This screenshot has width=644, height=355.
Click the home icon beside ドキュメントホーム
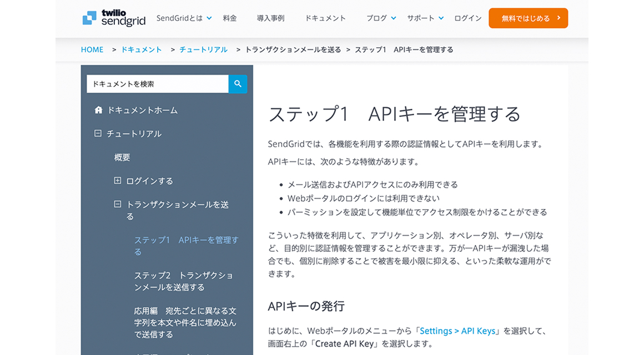coord(98,110)
